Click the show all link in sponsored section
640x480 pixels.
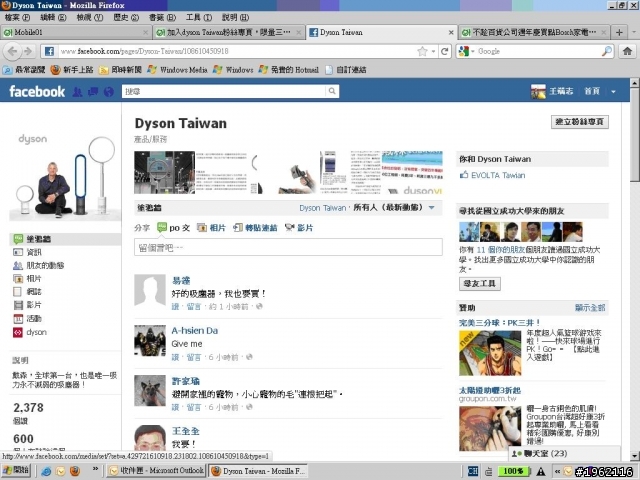(590, 308)
